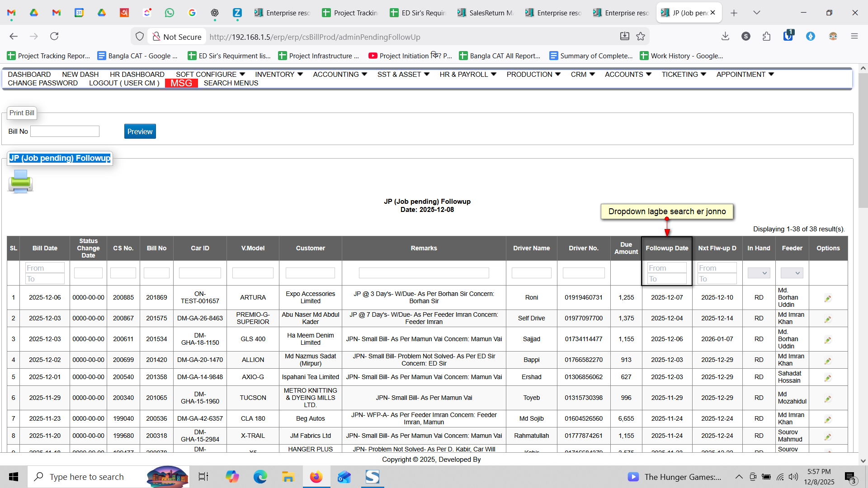
Task: Open the browser extensions puzzle icon
Action: (x=766, y=36)
